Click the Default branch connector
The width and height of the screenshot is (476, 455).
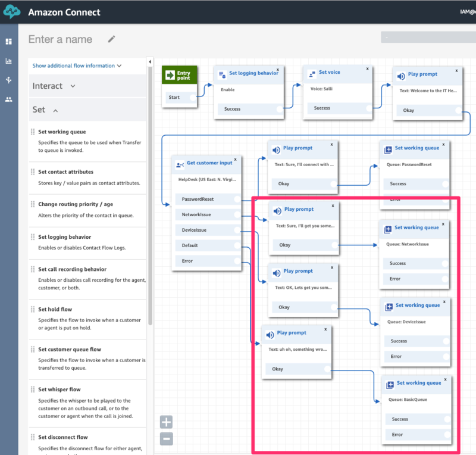237,245
